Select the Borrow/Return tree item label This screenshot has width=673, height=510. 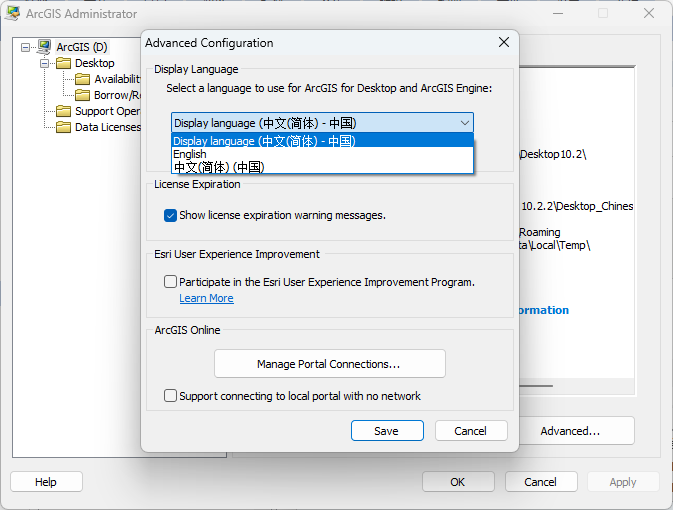[117, 95]
